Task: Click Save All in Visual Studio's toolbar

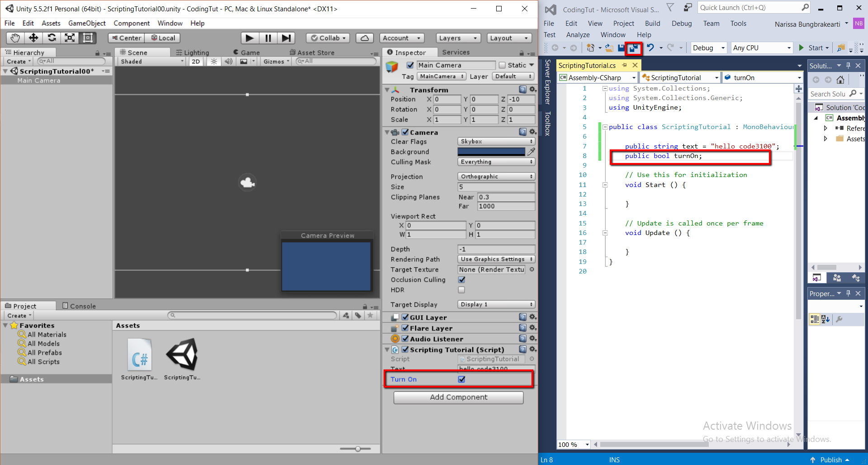Action: [x=633, y=48]
